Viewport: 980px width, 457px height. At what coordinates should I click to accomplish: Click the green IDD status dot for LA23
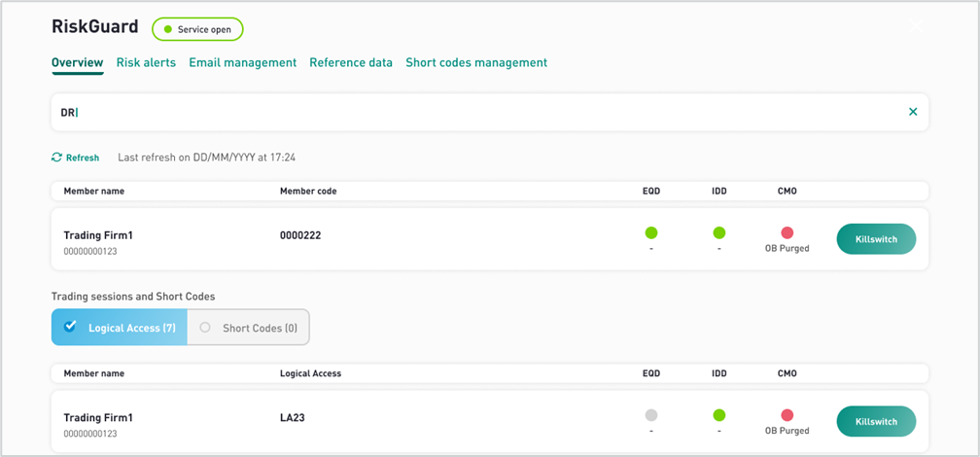click(x=718, y=415)
